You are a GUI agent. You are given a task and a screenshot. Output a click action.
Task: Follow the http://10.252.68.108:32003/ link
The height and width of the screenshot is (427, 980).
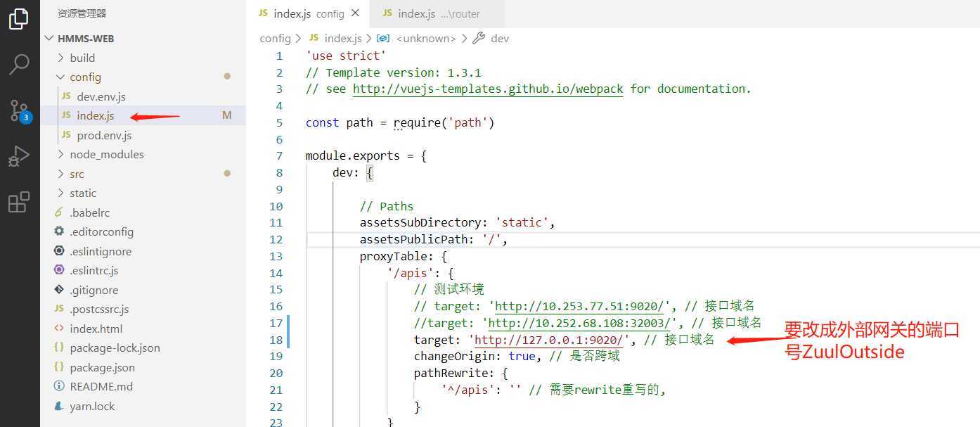click(580, 323)
